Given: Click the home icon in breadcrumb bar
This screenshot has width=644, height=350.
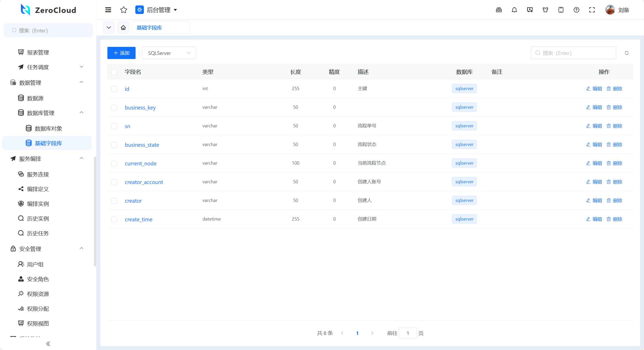Looking at the screenshot, I should (x=123, y=27).
